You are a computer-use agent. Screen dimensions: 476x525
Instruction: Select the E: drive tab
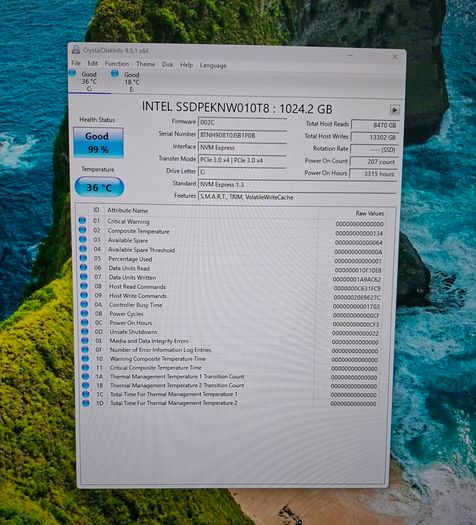tap(132, 82)
